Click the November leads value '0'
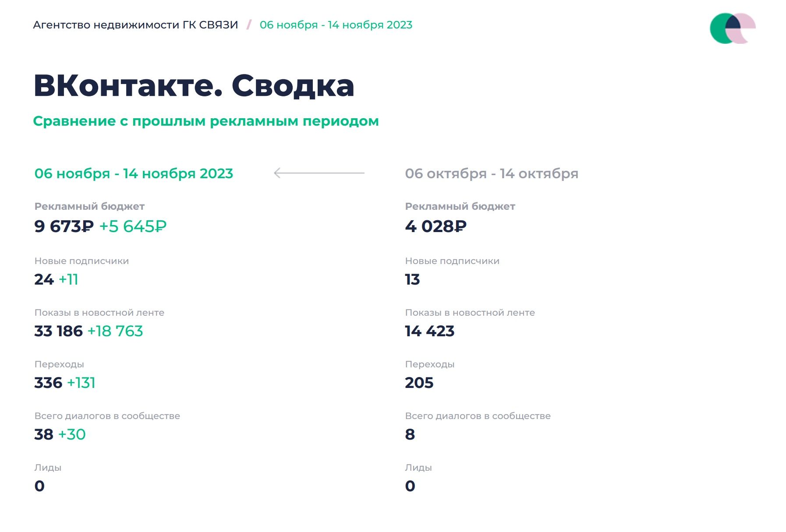The width and height of the screenshot is (786, 532). click(x=39, y=486)
